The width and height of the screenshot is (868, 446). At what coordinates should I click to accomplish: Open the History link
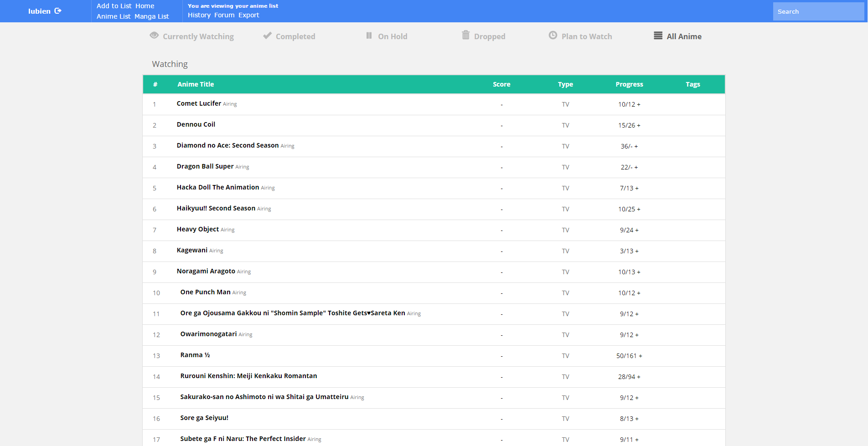pyautogui.click(x=199, y=15)
